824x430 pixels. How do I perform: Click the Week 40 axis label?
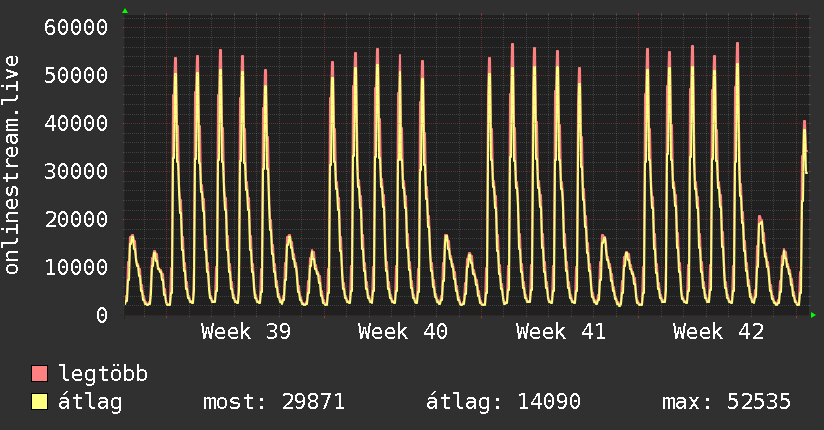click(403, 332)
